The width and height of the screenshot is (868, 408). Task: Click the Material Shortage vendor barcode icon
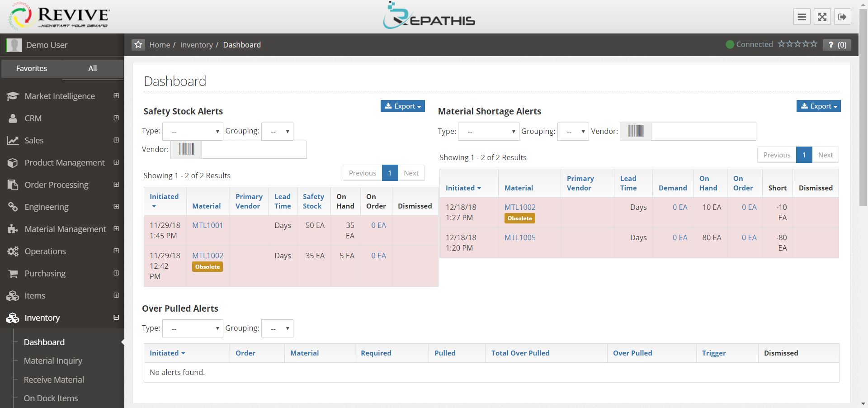[636, 131]
